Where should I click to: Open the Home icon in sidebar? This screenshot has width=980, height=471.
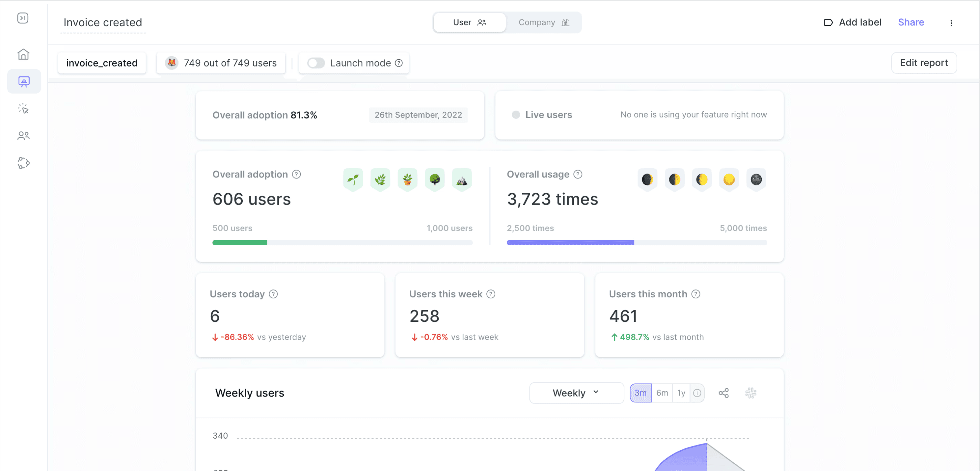pyautogui.click(x=24, y=54)
